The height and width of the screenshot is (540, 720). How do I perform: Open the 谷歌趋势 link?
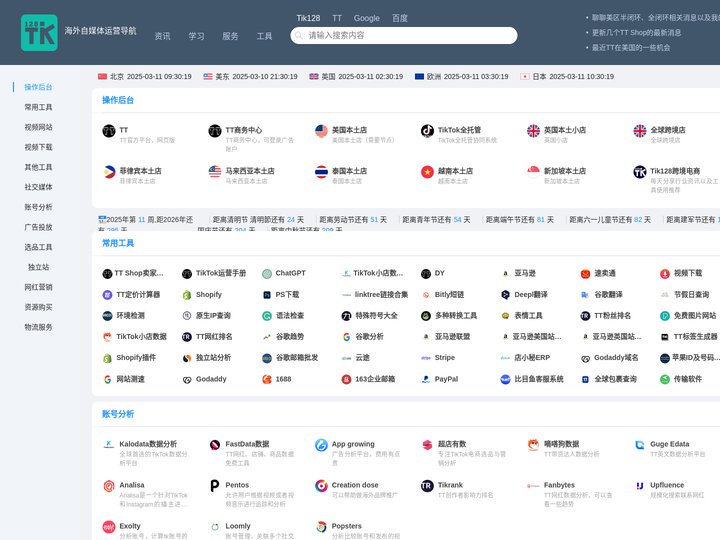(290, 337)
